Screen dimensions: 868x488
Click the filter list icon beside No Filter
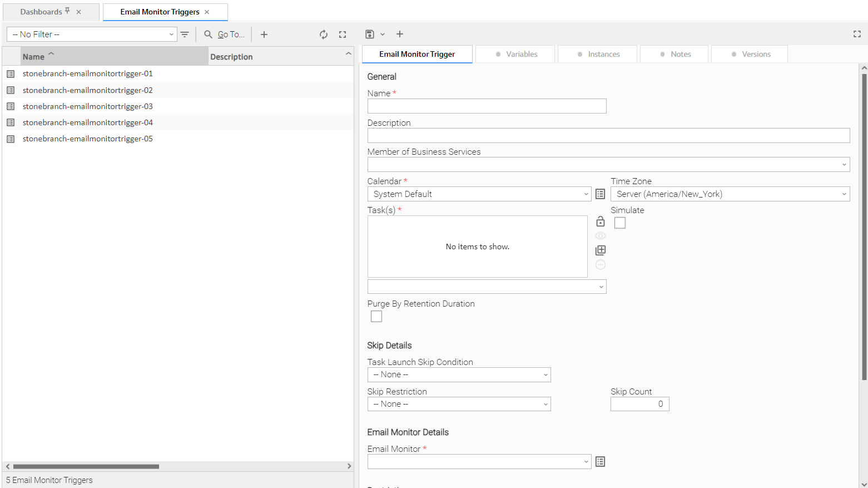[x=185, y=34]
